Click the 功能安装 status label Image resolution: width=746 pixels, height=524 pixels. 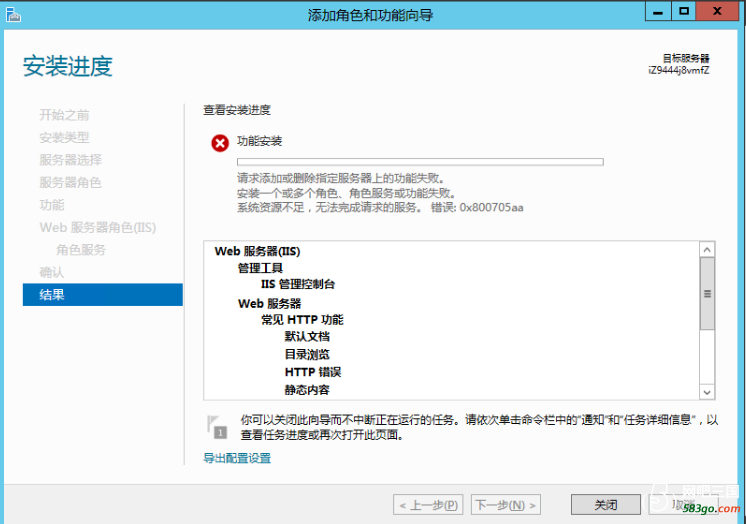pos(259,141)
